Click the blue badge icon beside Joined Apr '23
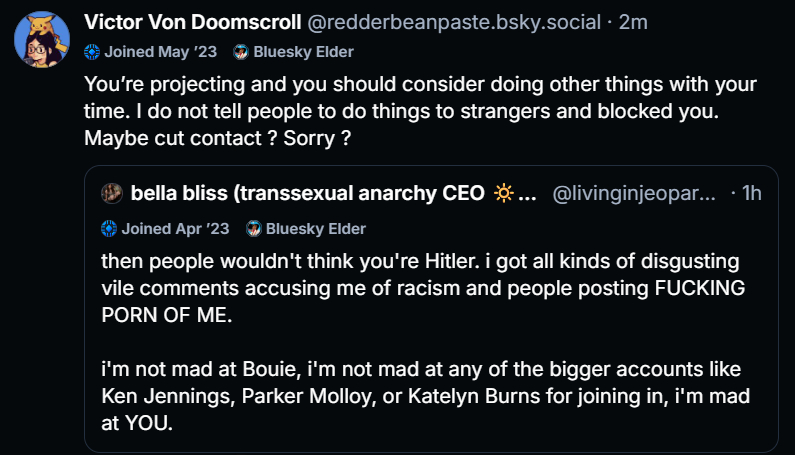This screenshot has width=795, height=455. pos(109,229)
